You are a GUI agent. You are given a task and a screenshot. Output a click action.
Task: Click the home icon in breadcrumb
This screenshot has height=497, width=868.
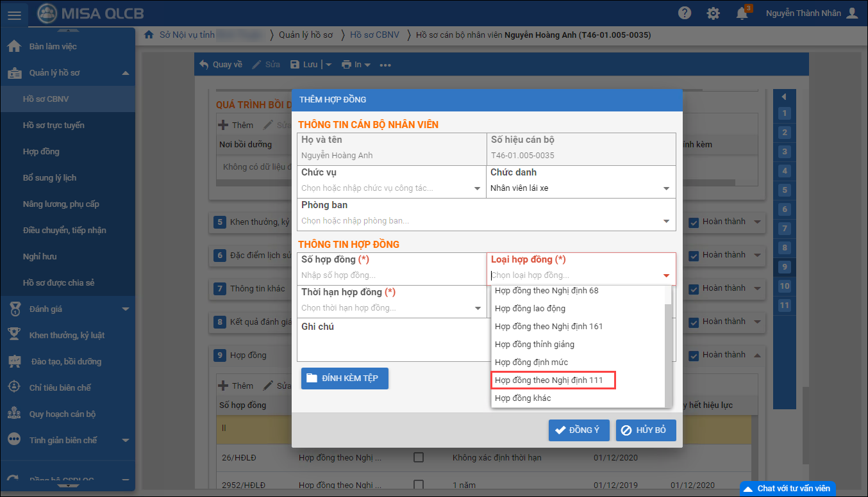pos(149,35)
